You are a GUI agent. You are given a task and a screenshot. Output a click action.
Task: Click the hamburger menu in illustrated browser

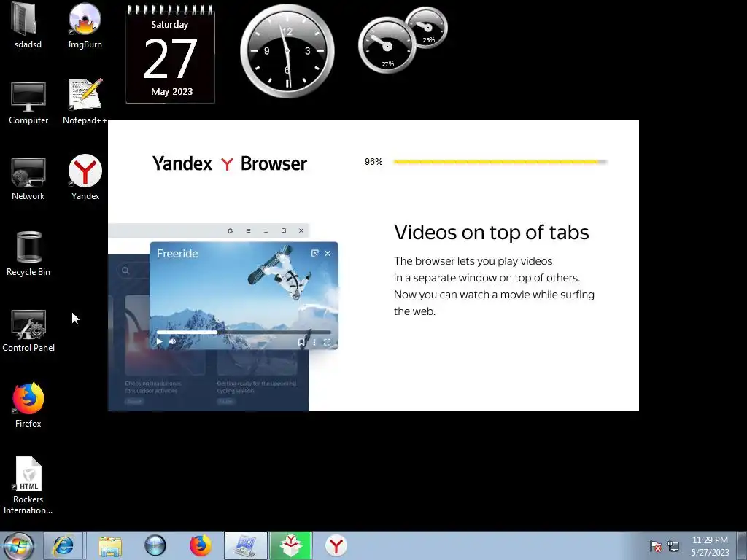pyautogui.click(x=248, y=230)
